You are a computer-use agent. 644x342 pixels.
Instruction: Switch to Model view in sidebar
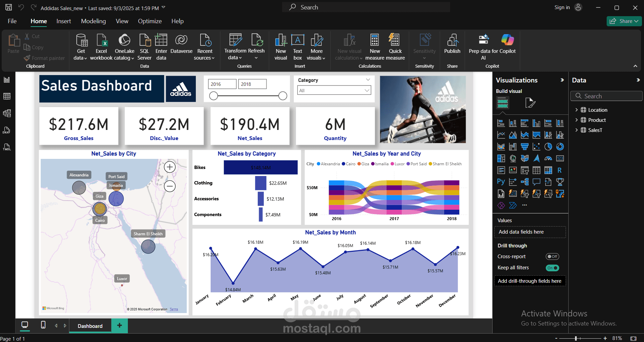point(7,113)
